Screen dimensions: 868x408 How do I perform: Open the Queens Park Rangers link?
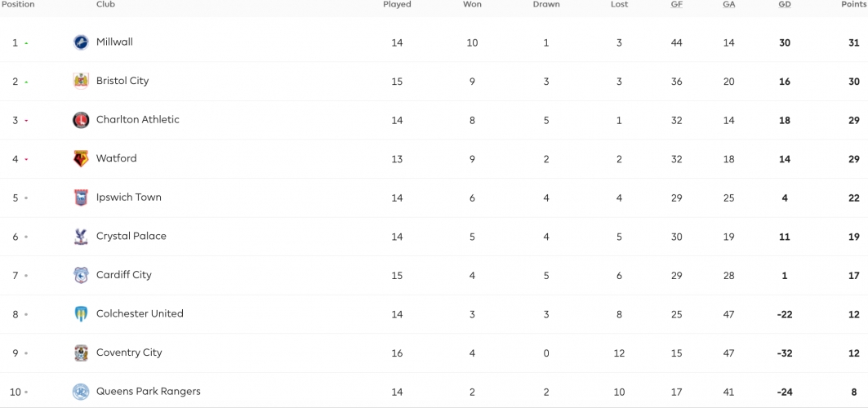pos(149,392)
